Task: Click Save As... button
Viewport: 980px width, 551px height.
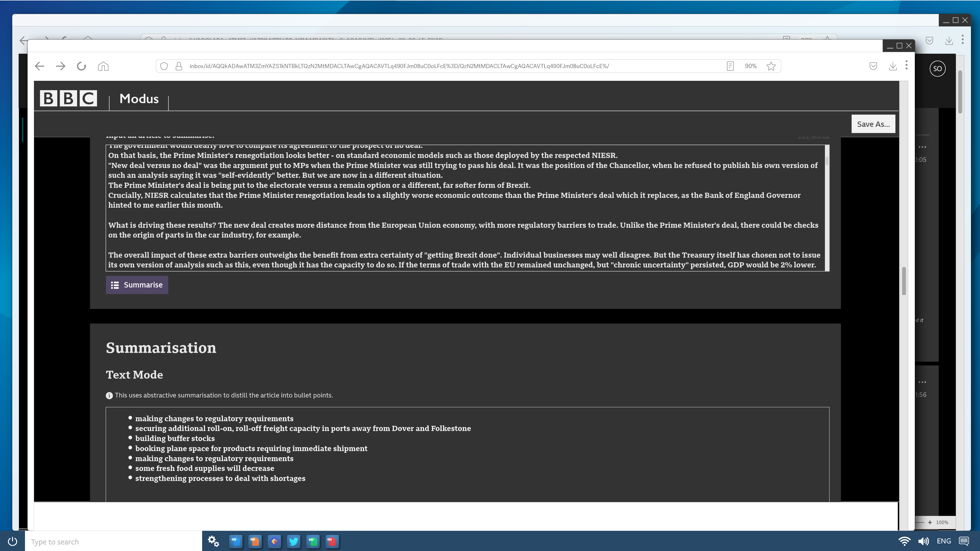Action: [x=873, y=124]
